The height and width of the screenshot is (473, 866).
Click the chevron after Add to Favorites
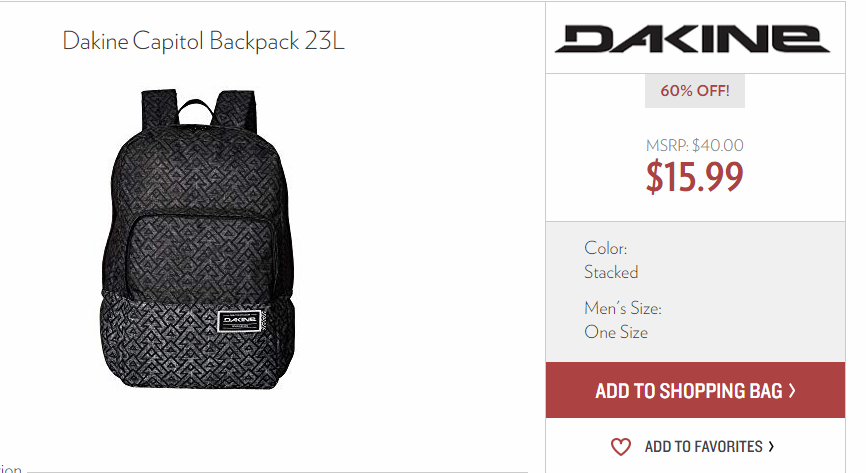point(772,446)
